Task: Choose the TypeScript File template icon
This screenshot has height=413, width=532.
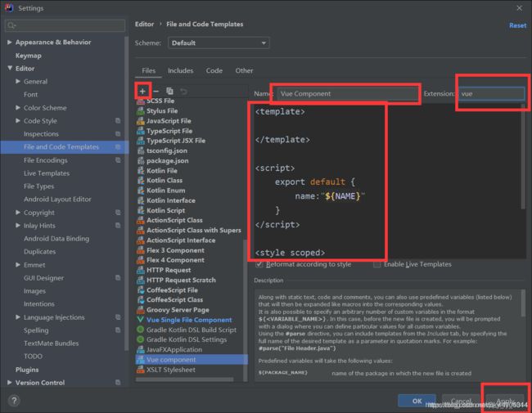Action: click(x=141, y=131)
